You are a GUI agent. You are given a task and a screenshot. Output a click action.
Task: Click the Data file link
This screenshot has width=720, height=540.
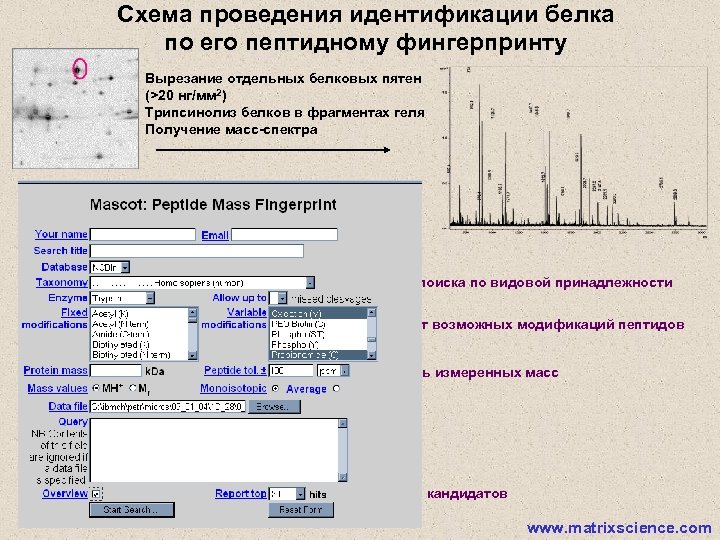68,406
